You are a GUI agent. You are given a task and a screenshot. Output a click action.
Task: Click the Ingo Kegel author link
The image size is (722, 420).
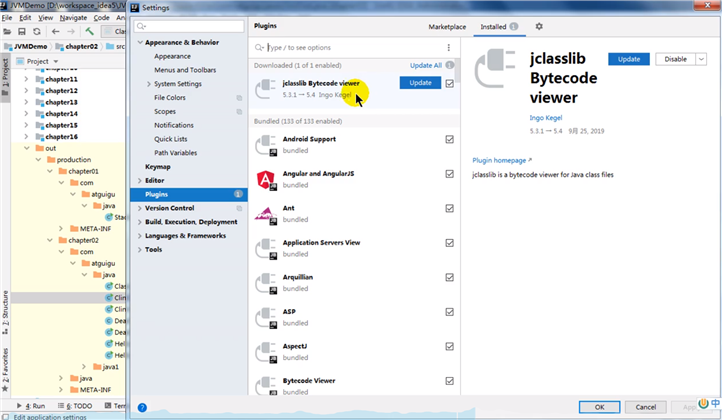tap(545, 118)
